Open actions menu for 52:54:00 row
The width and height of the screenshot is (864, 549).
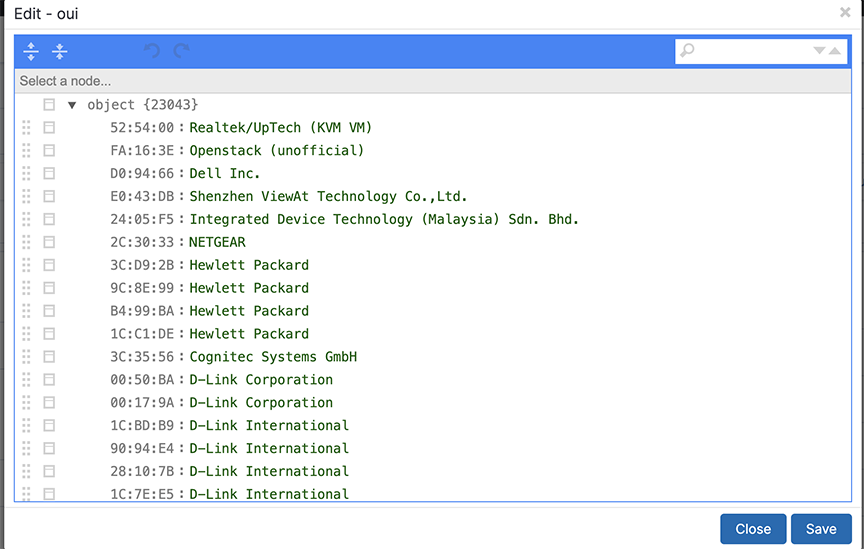(x=49, y=128)
